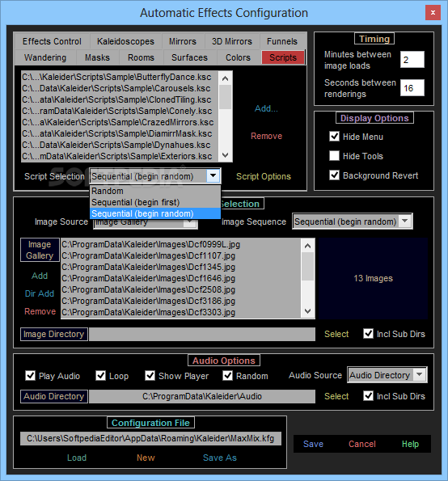
Task: Open the Wandering tab
Action: tap(45, 57)
